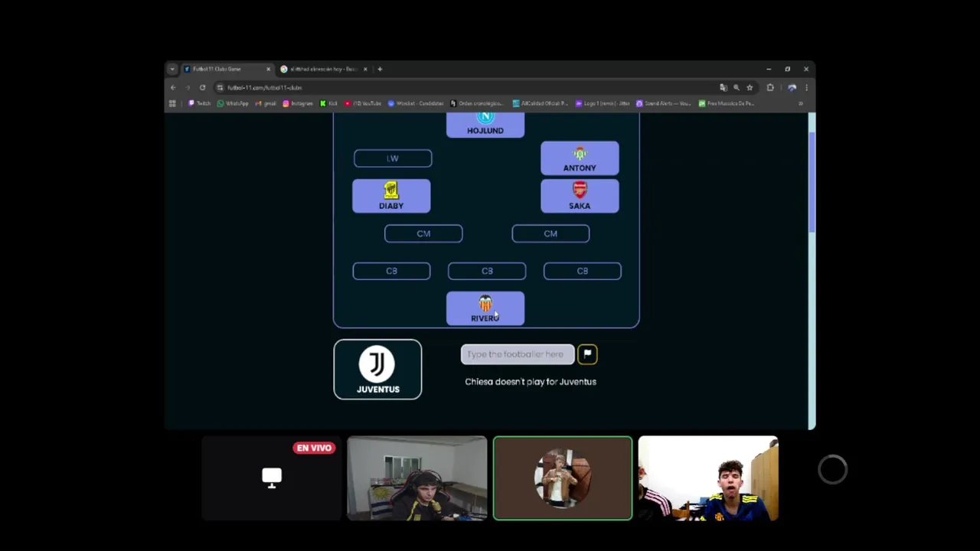Select the participant video in blue jersey

(x=708, y=478)
